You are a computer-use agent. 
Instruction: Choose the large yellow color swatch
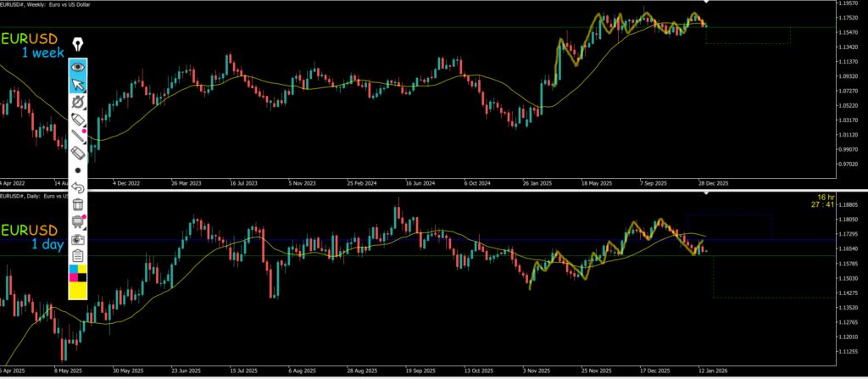tap(78, 291)
